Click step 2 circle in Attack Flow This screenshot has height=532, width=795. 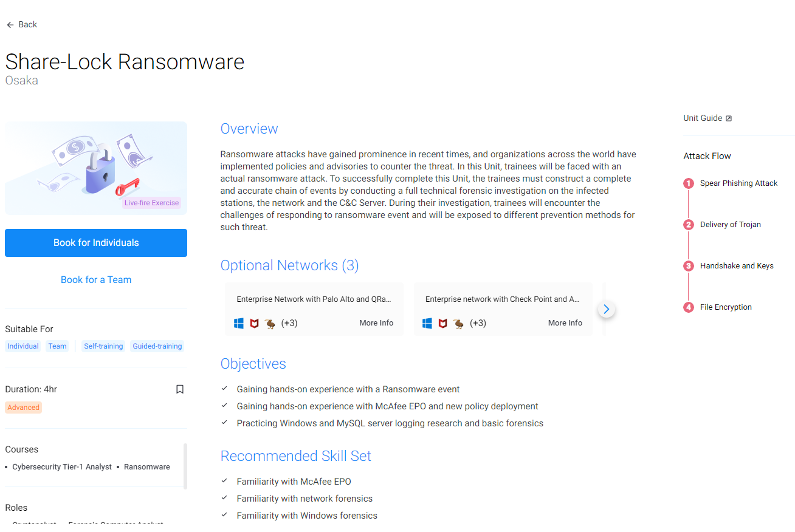[x=689, y=225]
